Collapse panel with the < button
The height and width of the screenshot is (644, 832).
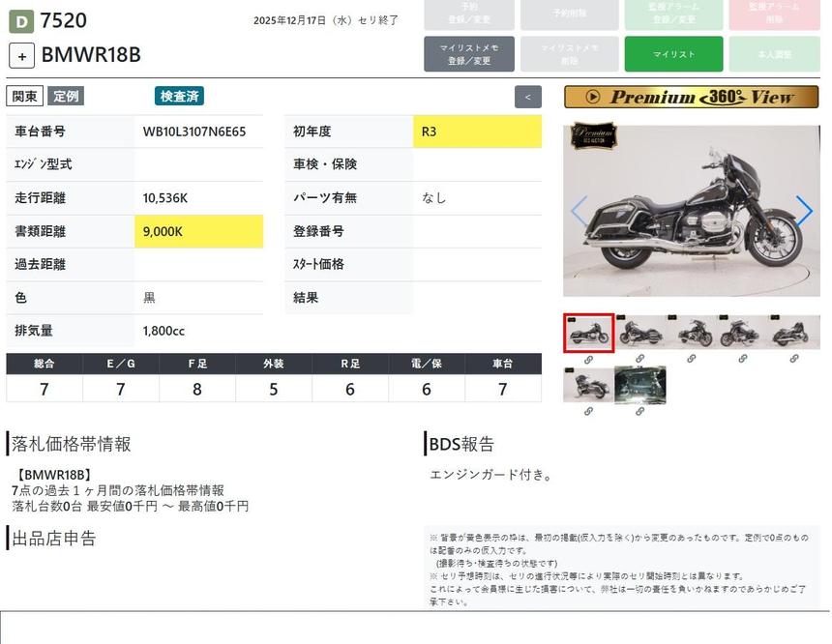click(527, 97)
